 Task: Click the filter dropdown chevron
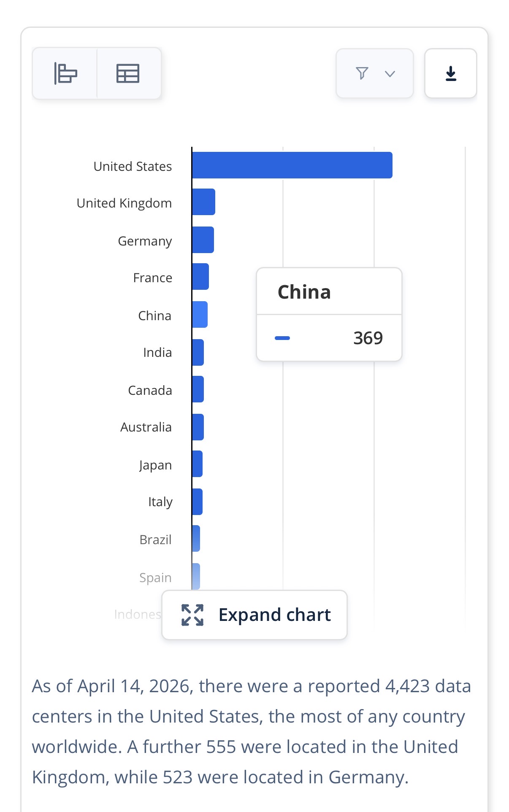coord(390,74)
